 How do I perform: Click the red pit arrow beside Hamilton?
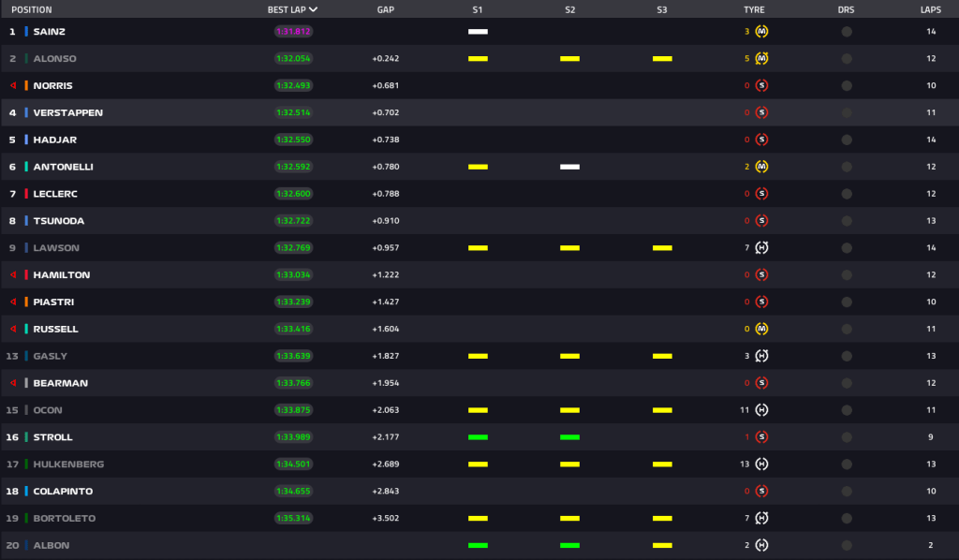[13, 275]
